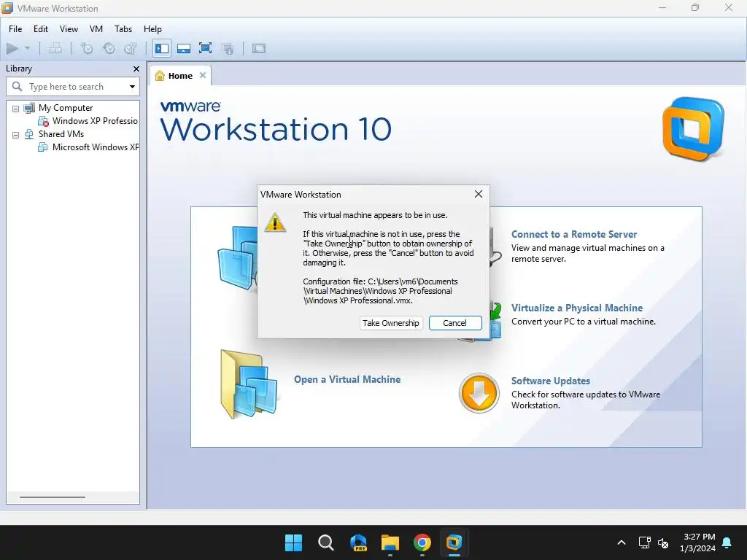This screenshot has width=747, height=560.
Task: Click Take Ownership in the dialog
Action: [391, 323]
